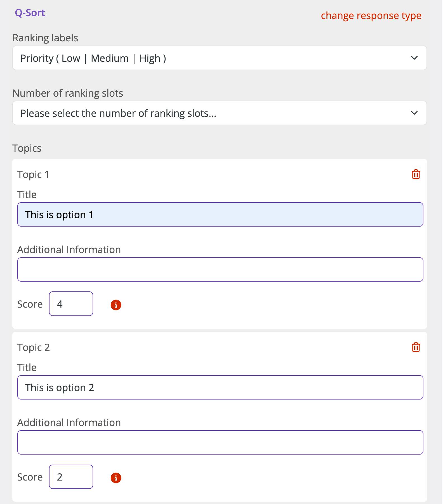Viewport: 443px width, 504px height.
Task: Click Topic 2 Additional Information field
Action: (220, 443)
